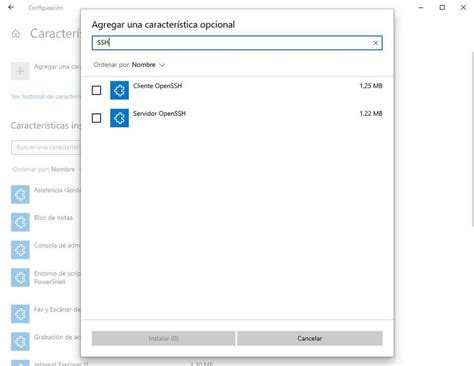Click the 1,22 MB size value
Screen dimensions: 474x366
click(x=371, y=113)
